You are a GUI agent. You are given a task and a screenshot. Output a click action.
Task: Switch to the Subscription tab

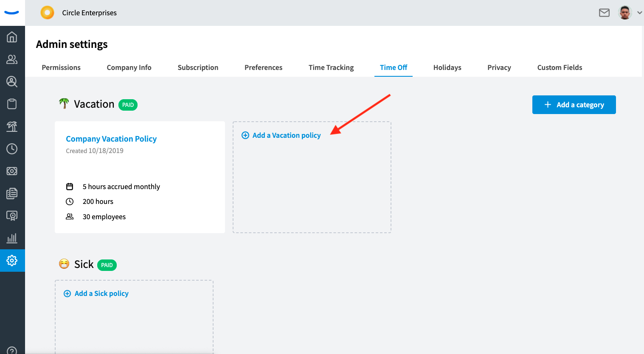[198, 67]
